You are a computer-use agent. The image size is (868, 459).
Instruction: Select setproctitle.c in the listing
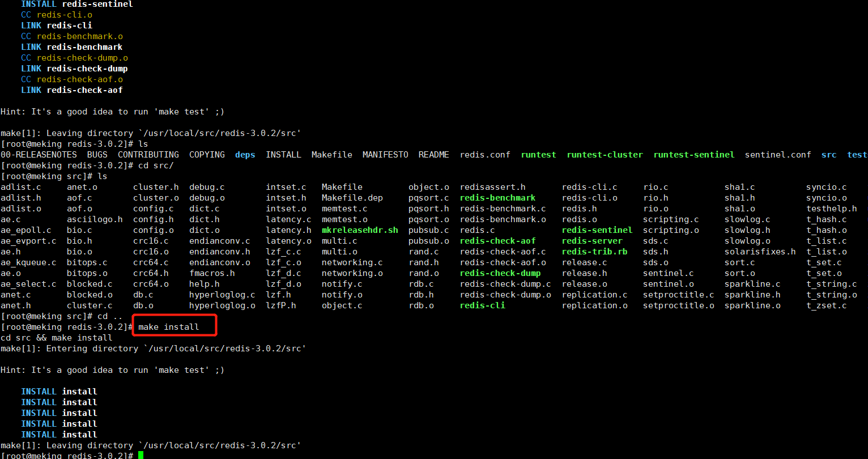coord(678,295)
